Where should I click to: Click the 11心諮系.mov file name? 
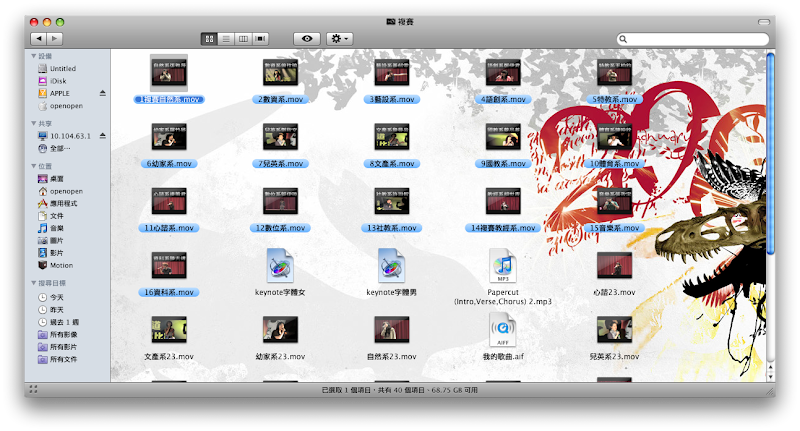point(169,228)
